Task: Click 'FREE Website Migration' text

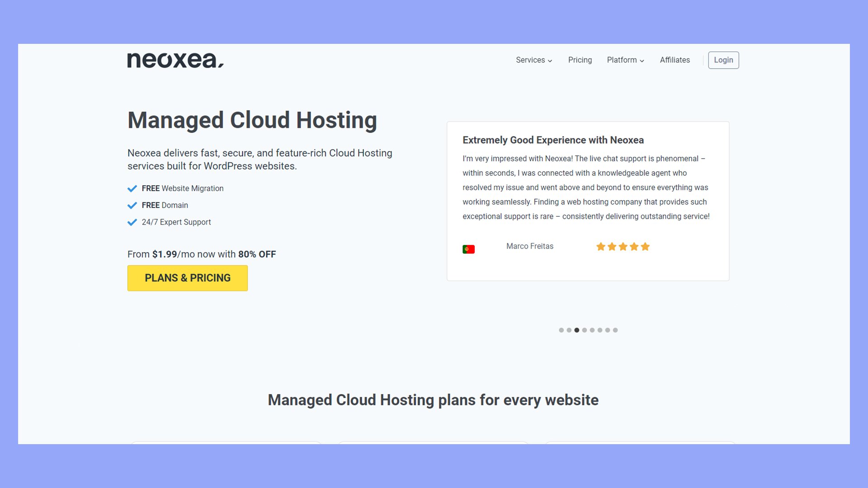Action: pyautogui.click(x=183, y=188)
